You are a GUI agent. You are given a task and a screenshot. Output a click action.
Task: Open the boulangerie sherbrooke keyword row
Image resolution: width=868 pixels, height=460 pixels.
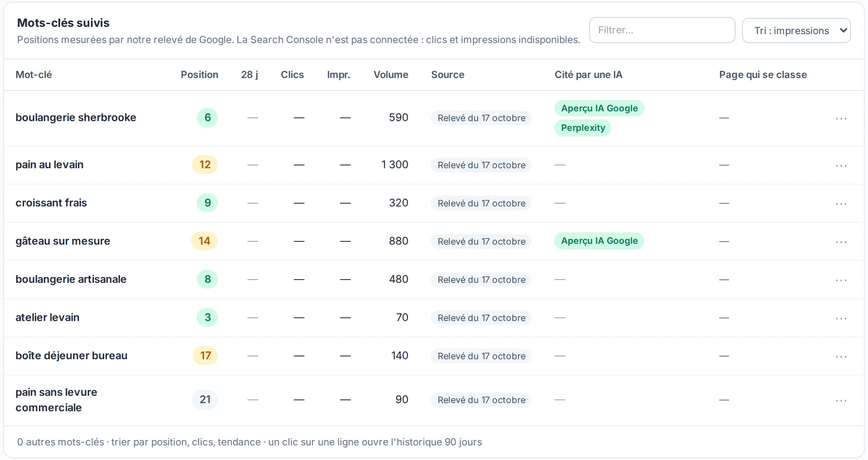[x=434, y=118]
